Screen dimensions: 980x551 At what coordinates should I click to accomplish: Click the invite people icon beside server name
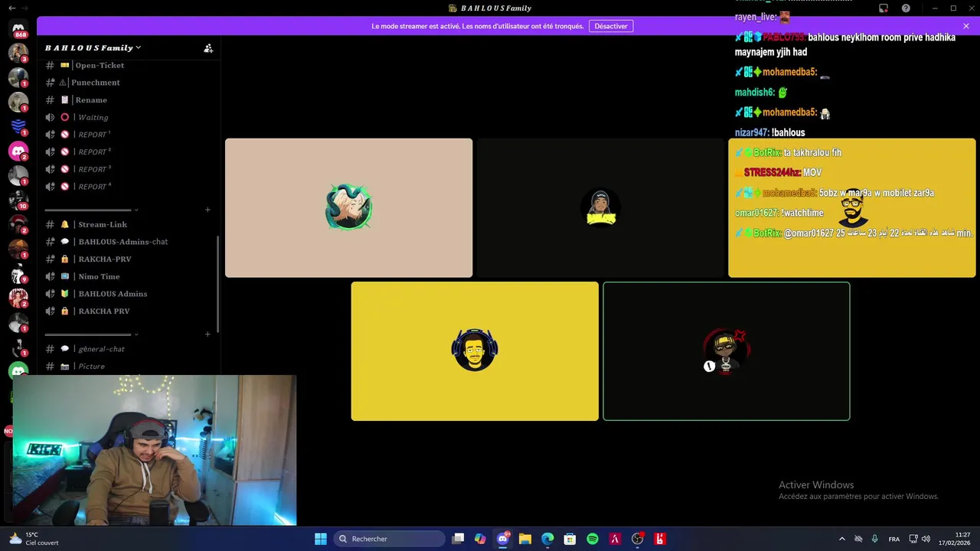(208, 47)
